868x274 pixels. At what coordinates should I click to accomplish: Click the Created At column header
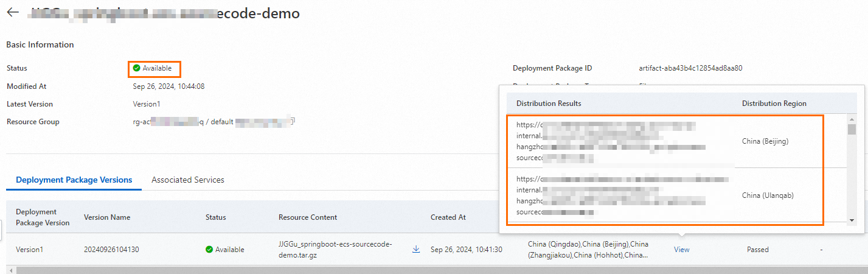tap(448, 217)
